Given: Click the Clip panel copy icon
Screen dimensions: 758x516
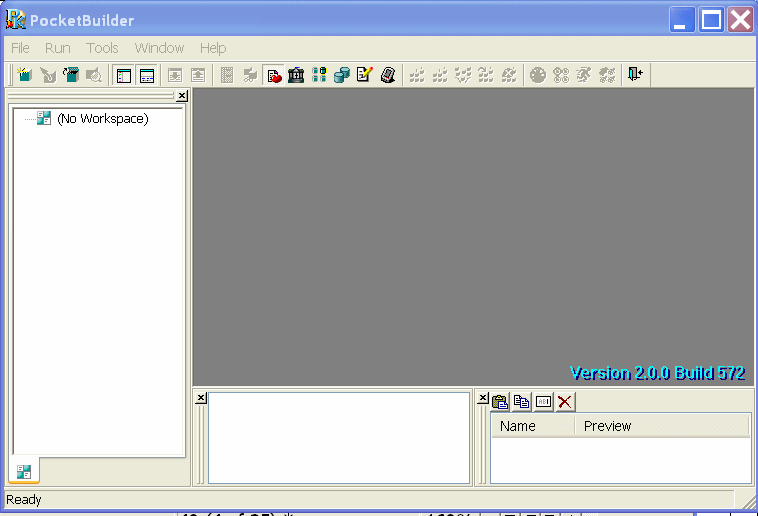Looking at the screenshot, I should (x=522, y=401).
